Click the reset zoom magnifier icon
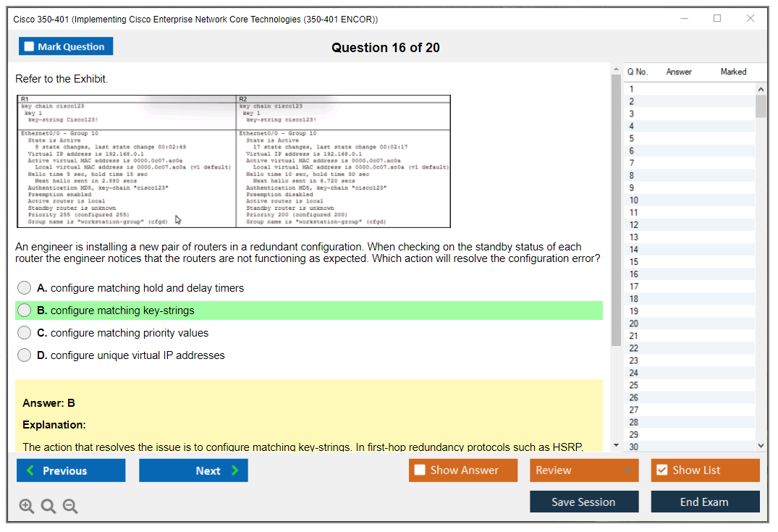 pos(48,506)
